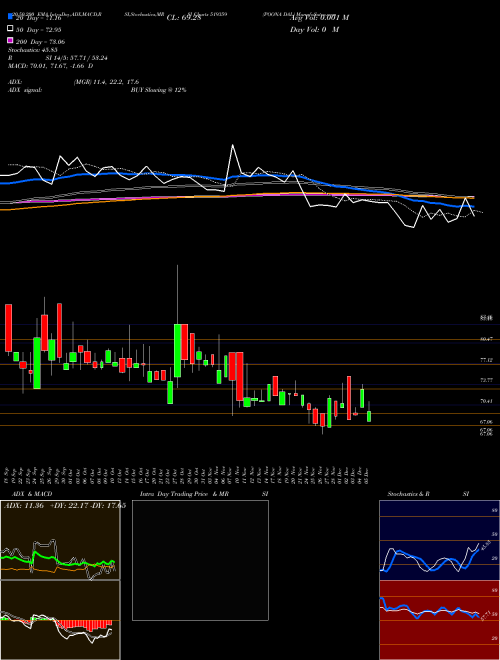Select the '50 Day - 72.95' label
This screenshot has height=660, width=500.
tap(39, 30)
